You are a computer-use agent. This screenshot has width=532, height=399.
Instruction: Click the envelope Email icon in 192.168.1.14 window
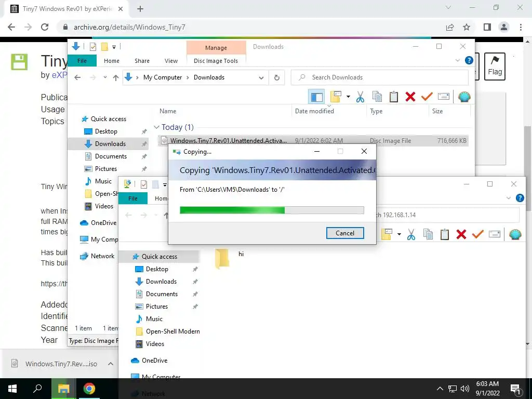tap(495, 234)
